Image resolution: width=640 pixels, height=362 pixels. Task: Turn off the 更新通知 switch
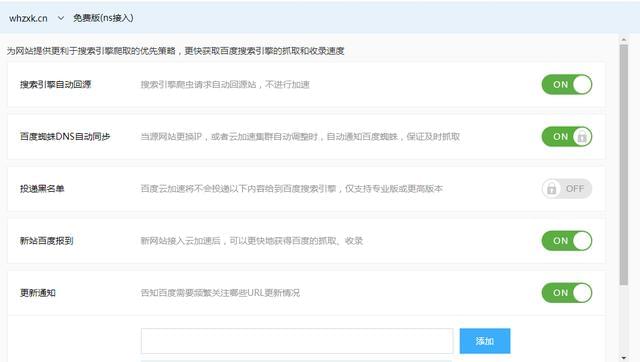(567, 293)
